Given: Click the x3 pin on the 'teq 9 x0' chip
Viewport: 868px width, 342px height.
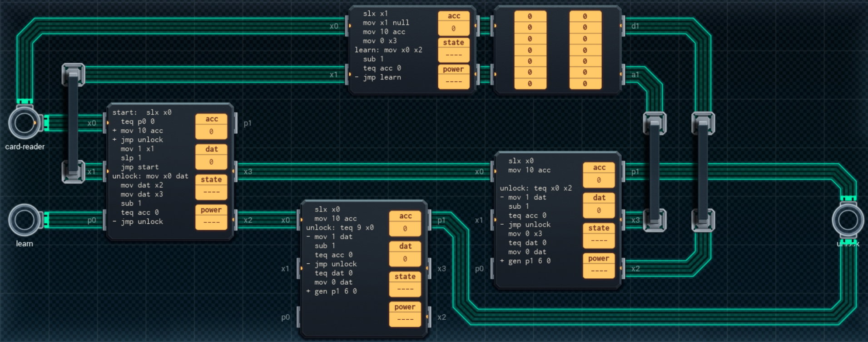Looking at the screenshot, I should [x=430, y=269].
